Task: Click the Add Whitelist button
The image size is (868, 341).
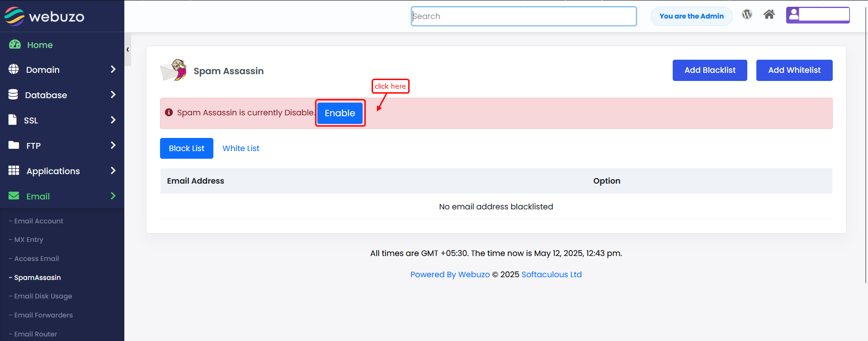Action: [794, 70]
